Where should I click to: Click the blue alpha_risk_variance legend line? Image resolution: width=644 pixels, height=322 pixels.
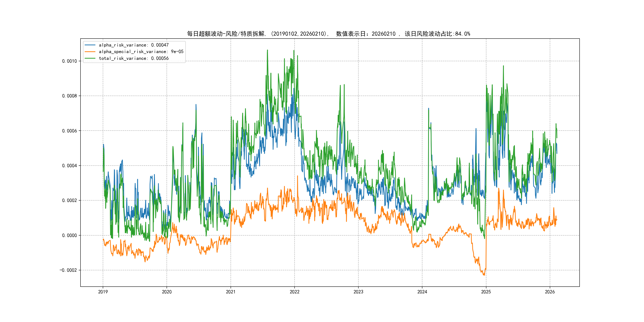point(90,45)
